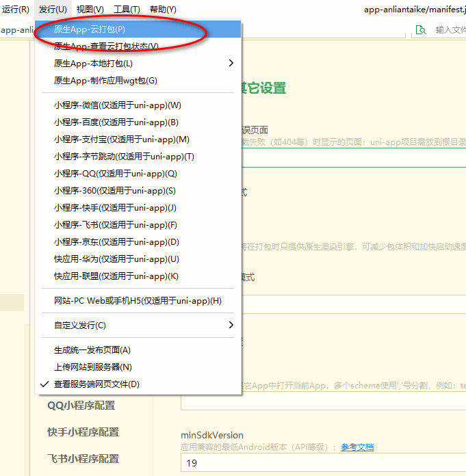Open QQ小程序配置 sidebar section
Viewport: 466px width, 476px height.
click(81, 406)
